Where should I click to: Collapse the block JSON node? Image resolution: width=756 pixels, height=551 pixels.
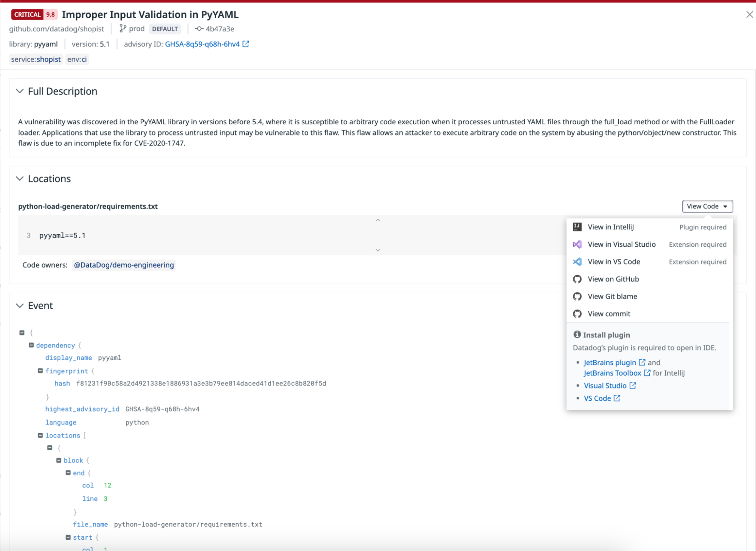[x=59, y=460]
